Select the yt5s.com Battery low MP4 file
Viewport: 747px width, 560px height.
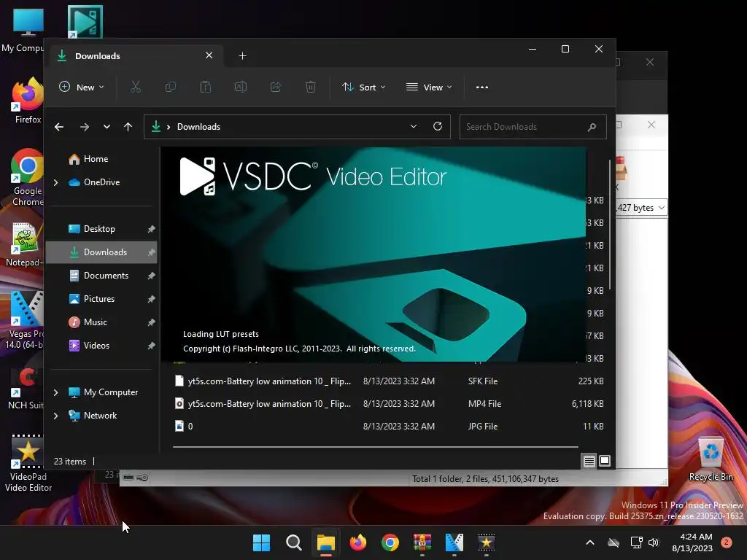tap(388, 404)
